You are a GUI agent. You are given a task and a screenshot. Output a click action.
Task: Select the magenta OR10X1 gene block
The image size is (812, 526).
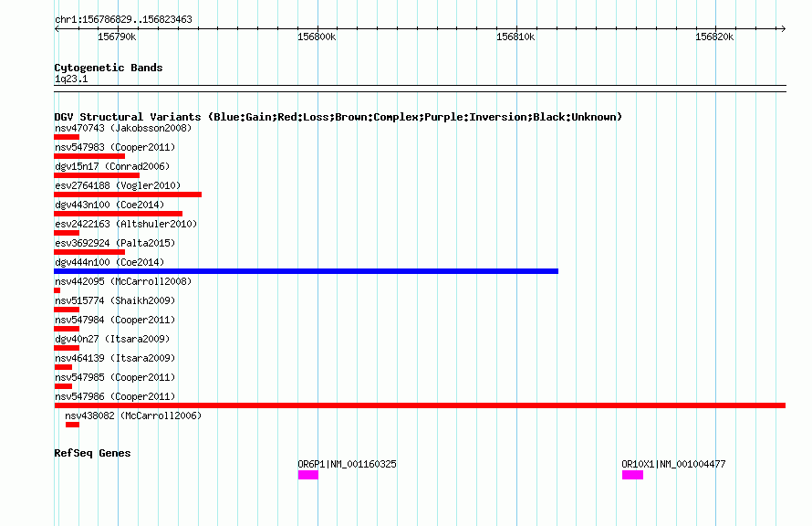633,475
